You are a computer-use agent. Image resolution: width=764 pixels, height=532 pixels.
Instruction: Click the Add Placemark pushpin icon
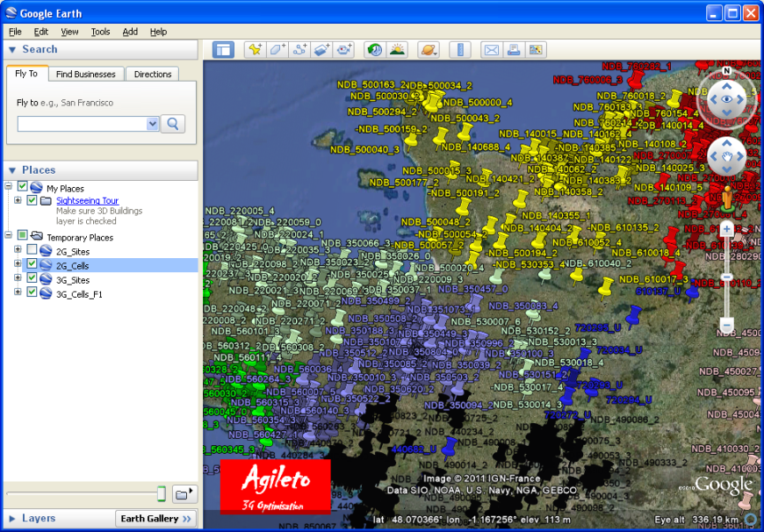pyautogui.click(x=255, y=50)
